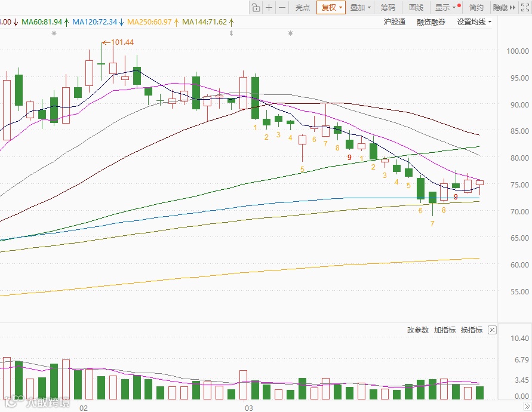Click the 75.00 price axis label
The image size is (532, 412).
click(519, 185)
